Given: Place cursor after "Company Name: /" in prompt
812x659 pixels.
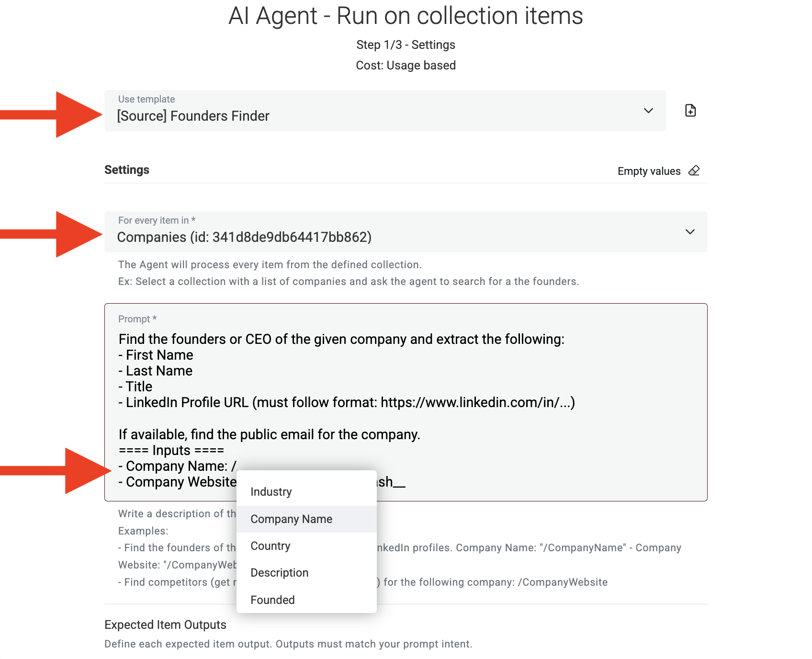Looking at the screenshot, I should coord(237,466).
